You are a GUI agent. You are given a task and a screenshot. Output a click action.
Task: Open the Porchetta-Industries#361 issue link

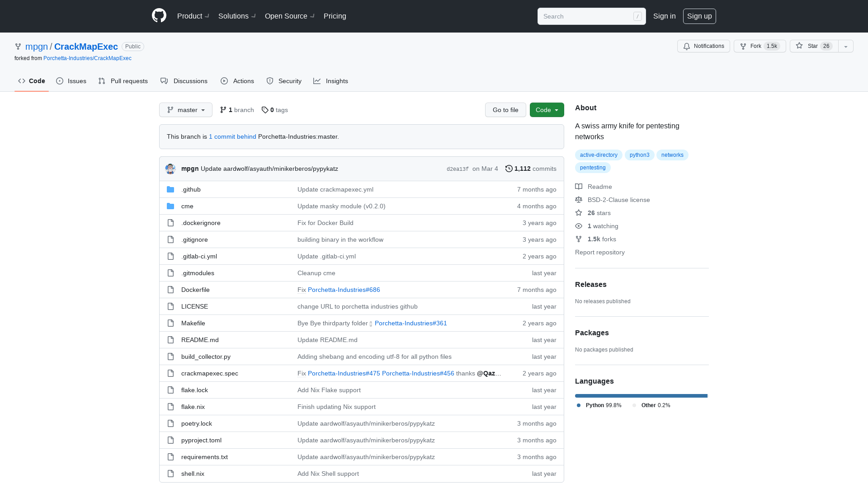click(x=411, y=323)
